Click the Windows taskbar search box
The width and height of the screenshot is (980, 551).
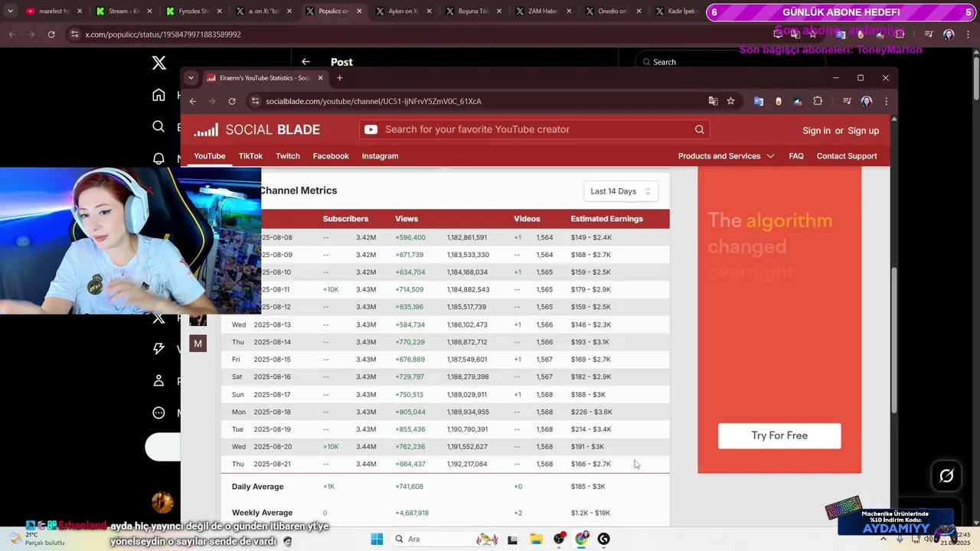point(446,539)
